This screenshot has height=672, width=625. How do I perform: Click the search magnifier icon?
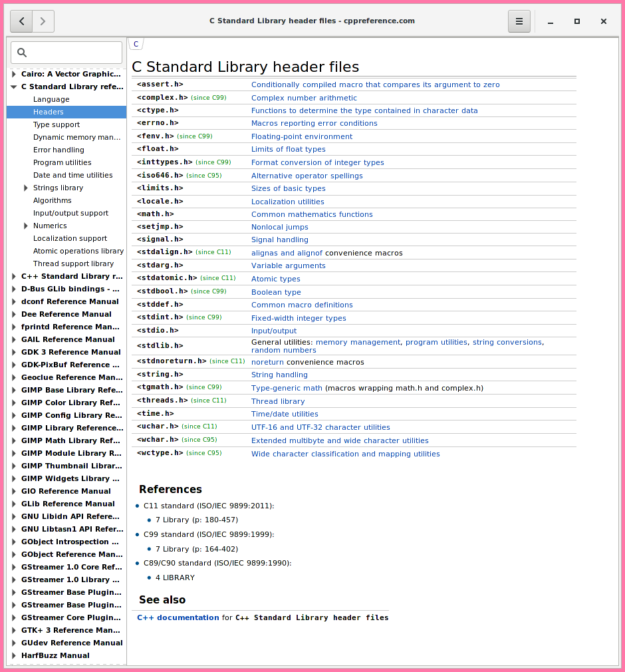click(x=22, y=53)
